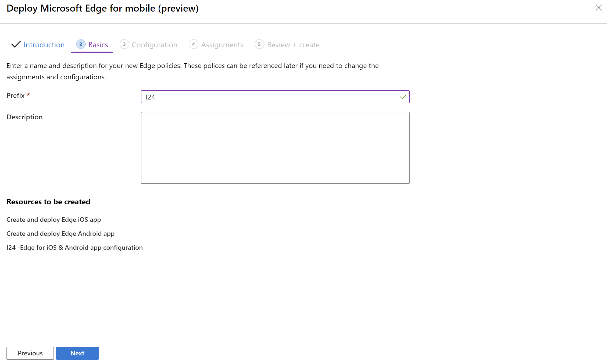Click the Previous button
This screenshot has width=607, height=364.
(30, 353)
